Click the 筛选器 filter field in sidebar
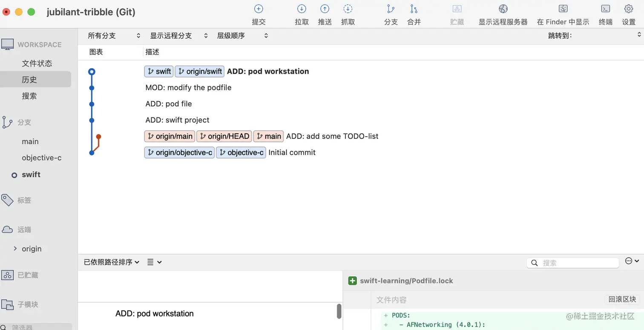 click(x=35, y=327)
